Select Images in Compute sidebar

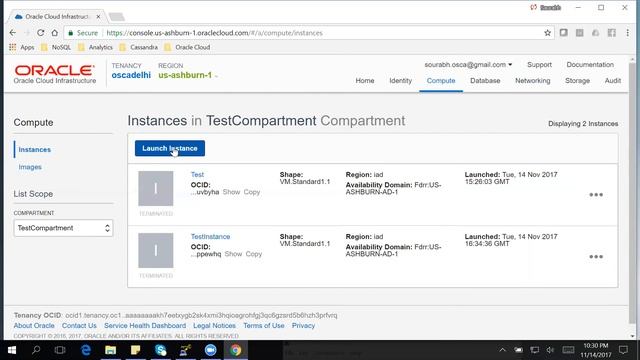30,167
